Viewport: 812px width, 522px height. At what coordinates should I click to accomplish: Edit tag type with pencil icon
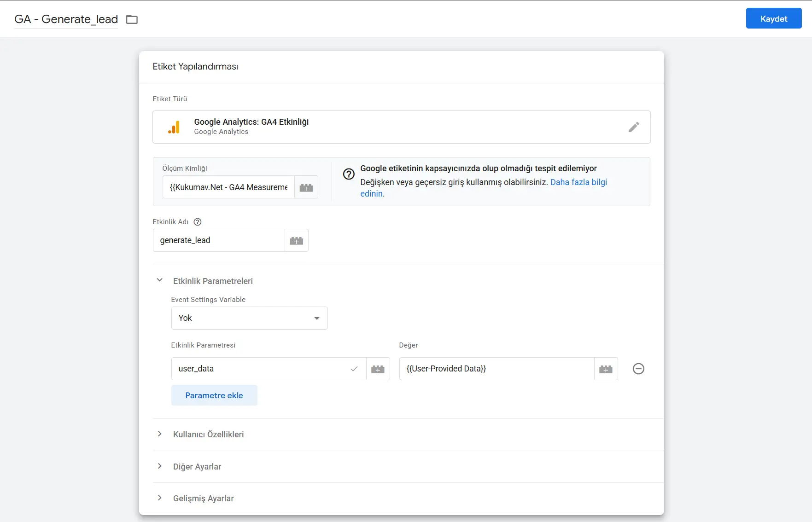(x=634, y=127)
